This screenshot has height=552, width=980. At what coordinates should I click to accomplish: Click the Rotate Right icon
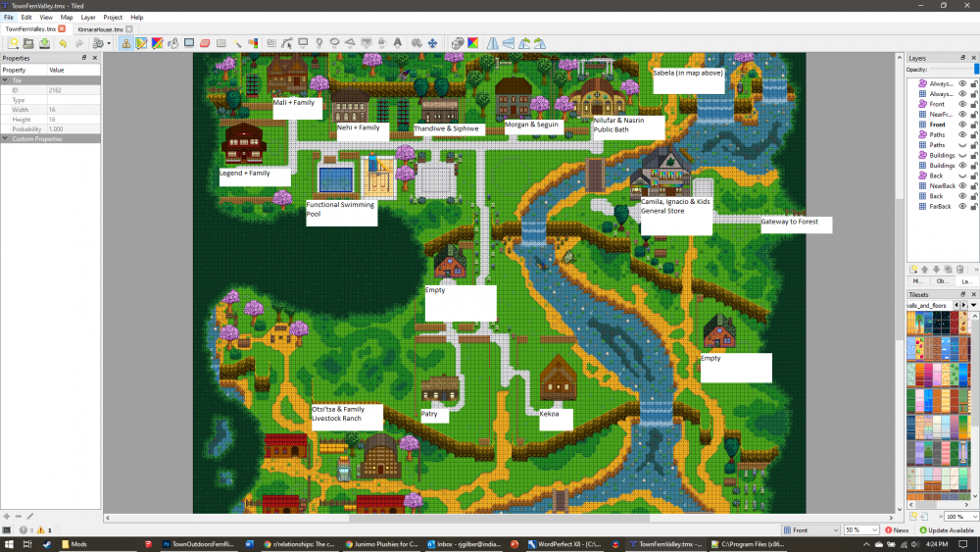pos(540,43)
